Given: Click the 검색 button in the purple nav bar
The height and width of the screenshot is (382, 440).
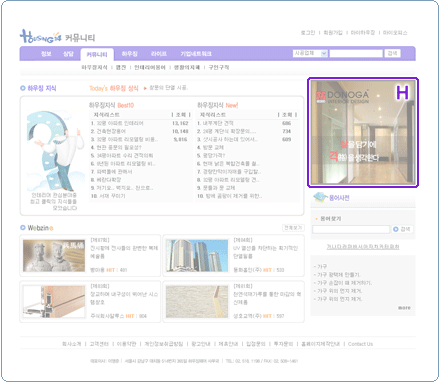Looking at the screenshot, I should 392,53.
